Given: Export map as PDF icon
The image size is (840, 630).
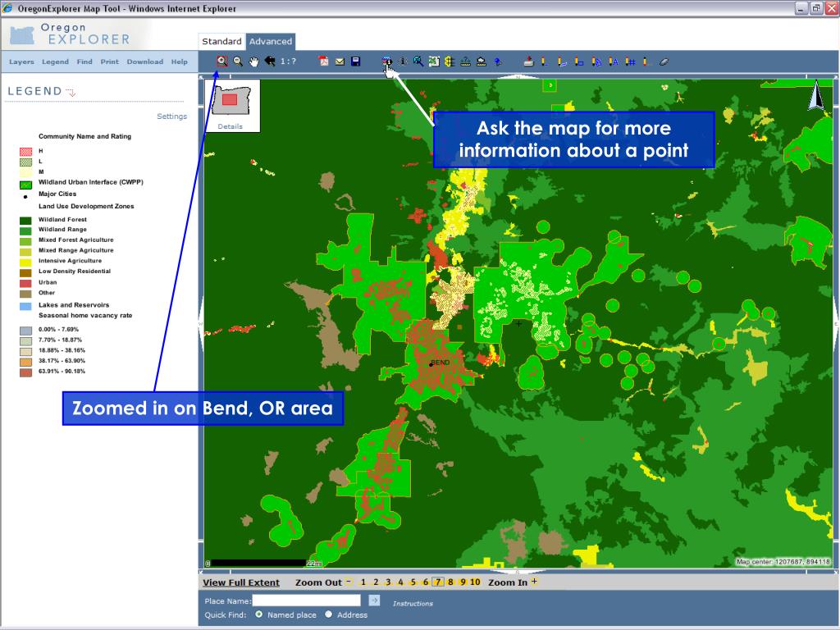Looking at the screenshot, I should 323,62.
